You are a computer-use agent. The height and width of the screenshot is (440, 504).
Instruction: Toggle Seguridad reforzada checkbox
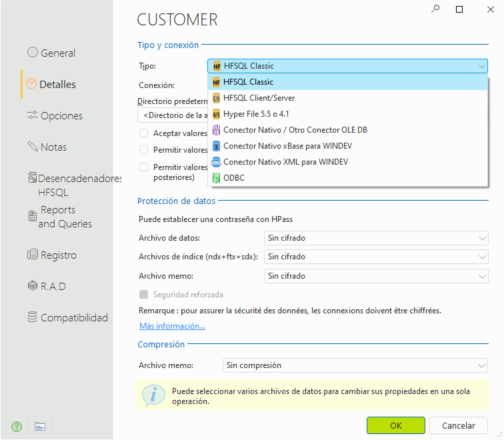point(144,295)
